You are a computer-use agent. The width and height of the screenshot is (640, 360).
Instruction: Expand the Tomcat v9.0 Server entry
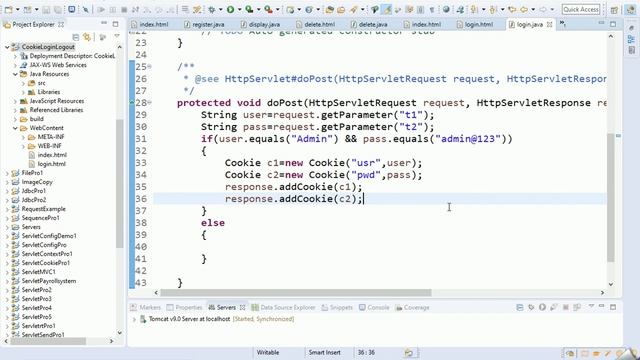[x=134, y=319]
